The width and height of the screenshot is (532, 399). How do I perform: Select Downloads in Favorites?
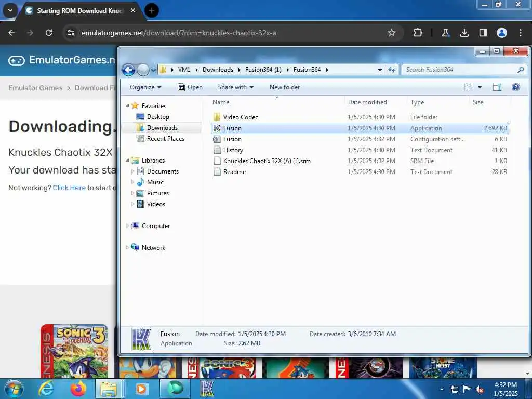coord(162,128)
